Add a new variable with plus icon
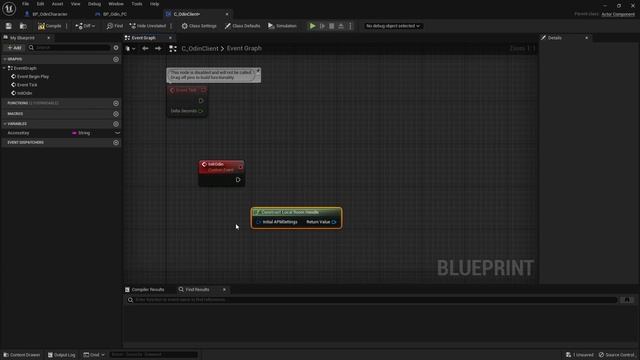This screenshot has height=360, width=640. 116,124
